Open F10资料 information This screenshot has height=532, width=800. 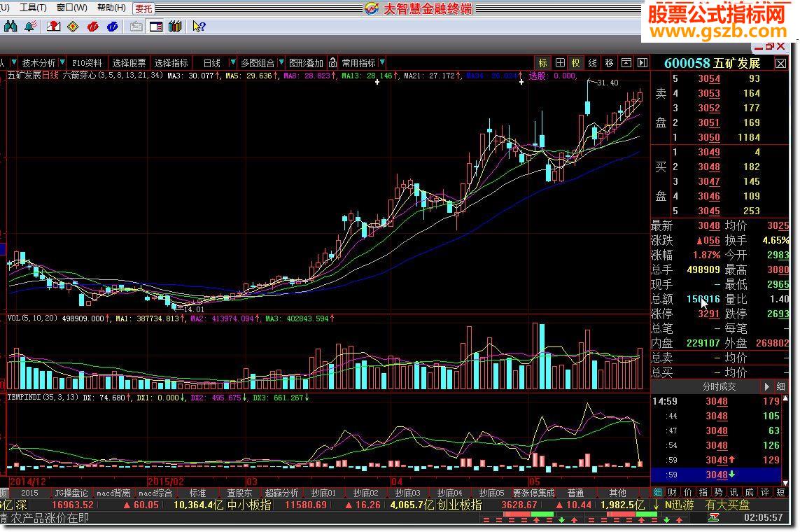point(87,63)
